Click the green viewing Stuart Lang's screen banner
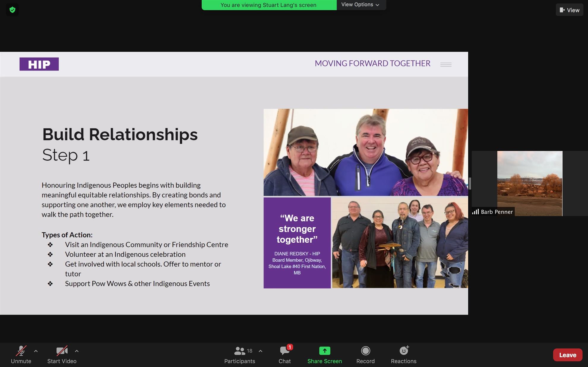Viewport: 588px width, 367px height. pyautogui.click(x=269, y=5)
